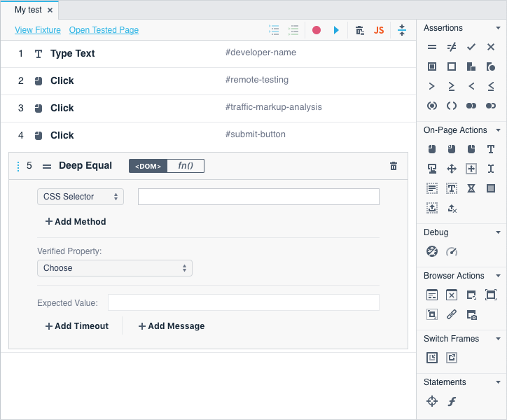The height and width of the screenshot is (420, 507).
Task: Add the Clear Upload action icon
Action: (452, 209)
